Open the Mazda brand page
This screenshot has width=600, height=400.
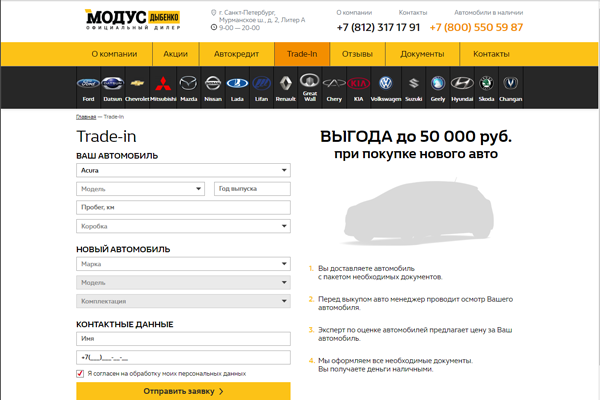point(188,86)
